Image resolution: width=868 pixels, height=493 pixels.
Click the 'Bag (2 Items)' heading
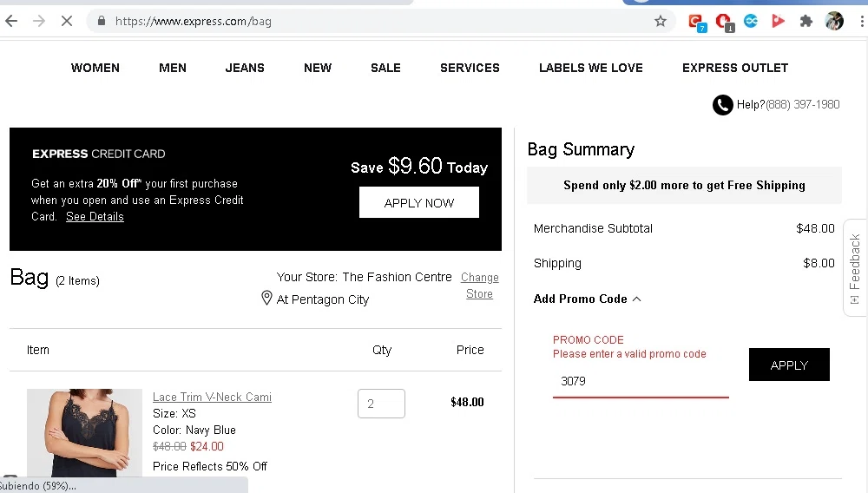pos(55,278)
